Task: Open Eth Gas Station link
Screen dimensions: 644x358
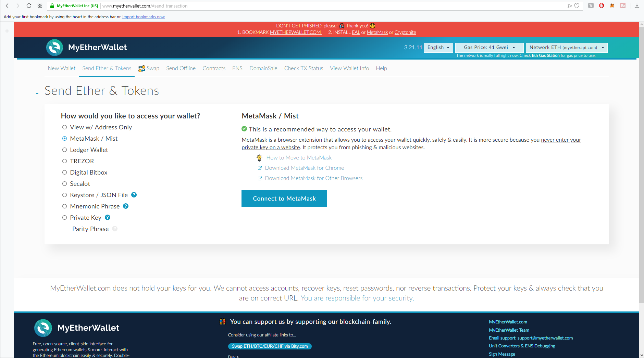Action: [x=546, y=55]
